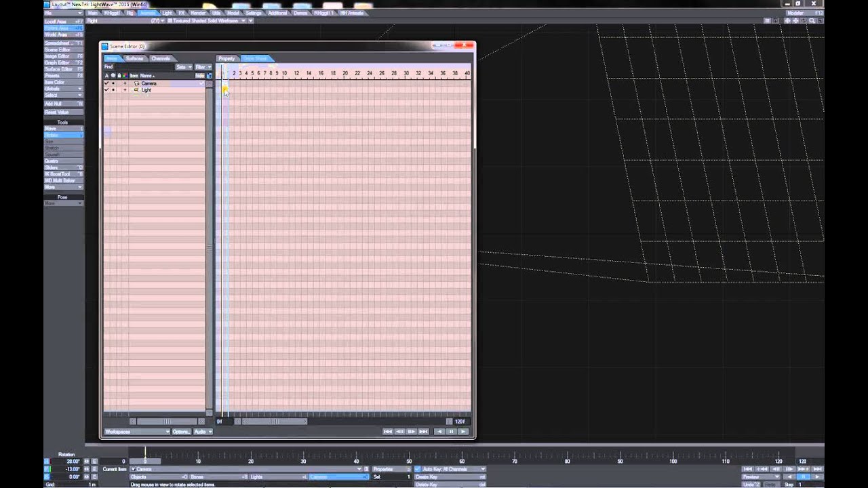Click the Step value field
This screenshot has height=488, width=868.
(x=812, y=485)
